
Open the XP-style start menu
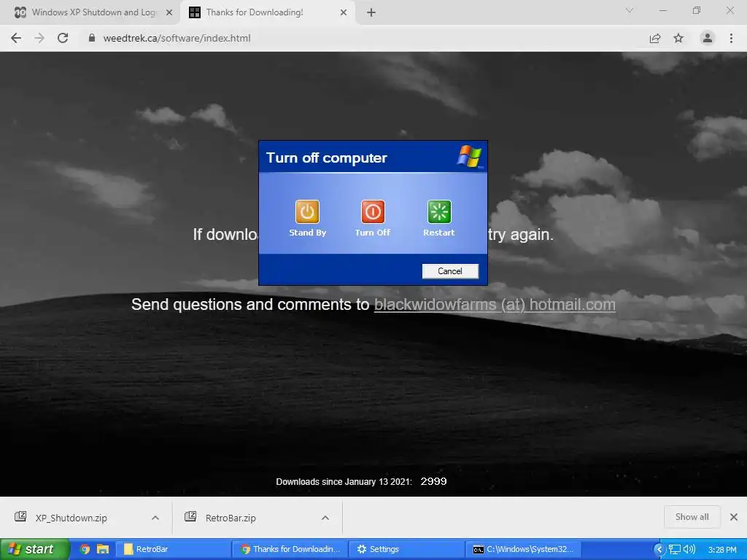click(x=35, y=549)
